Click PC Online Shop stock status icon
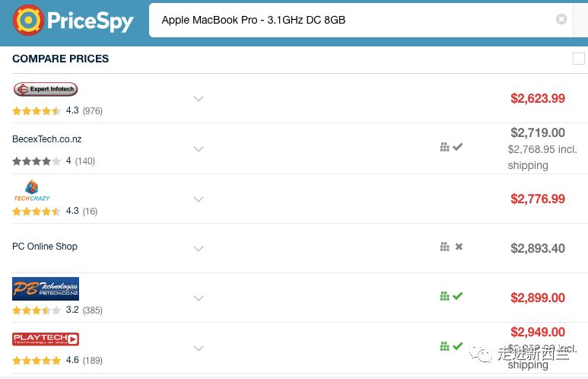The width and height of the screenshot is (588, 379). point(451,247)
